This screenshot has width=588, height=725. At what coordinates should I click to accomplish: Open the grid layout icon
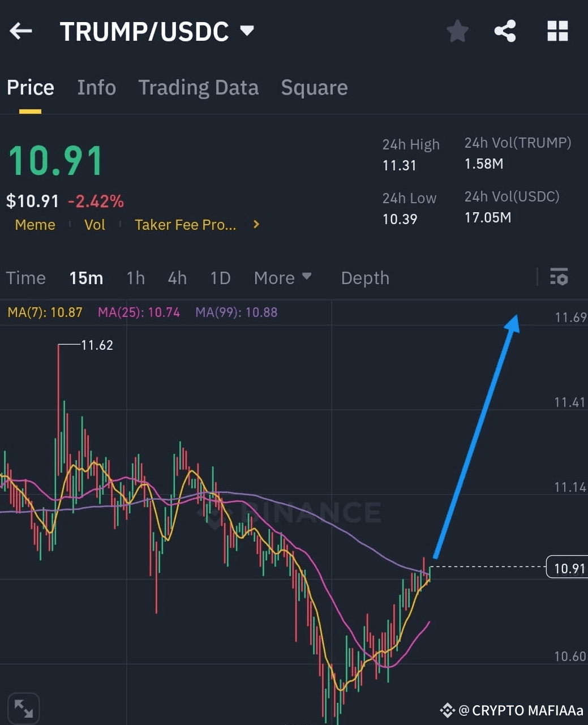click(x=557, y=31)
